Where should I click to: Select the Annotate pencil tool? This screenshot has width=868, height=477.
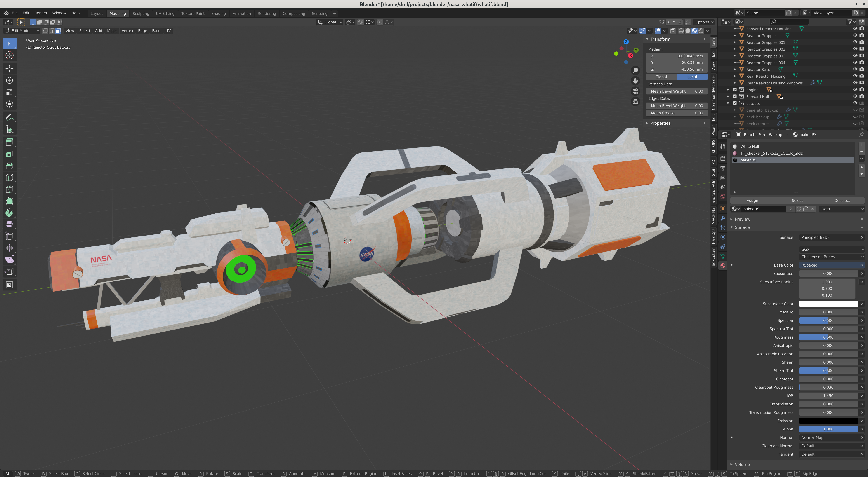point(9,117)
